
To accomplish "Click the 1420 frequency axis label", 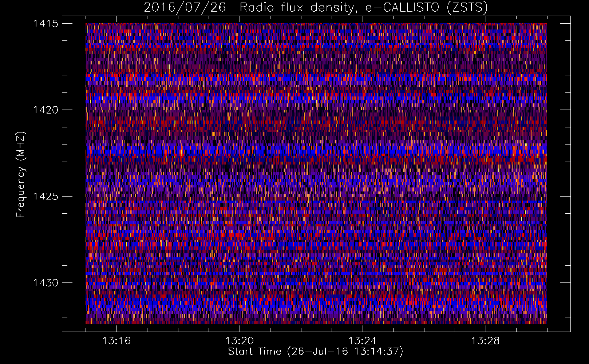I will tap(46, 110).
